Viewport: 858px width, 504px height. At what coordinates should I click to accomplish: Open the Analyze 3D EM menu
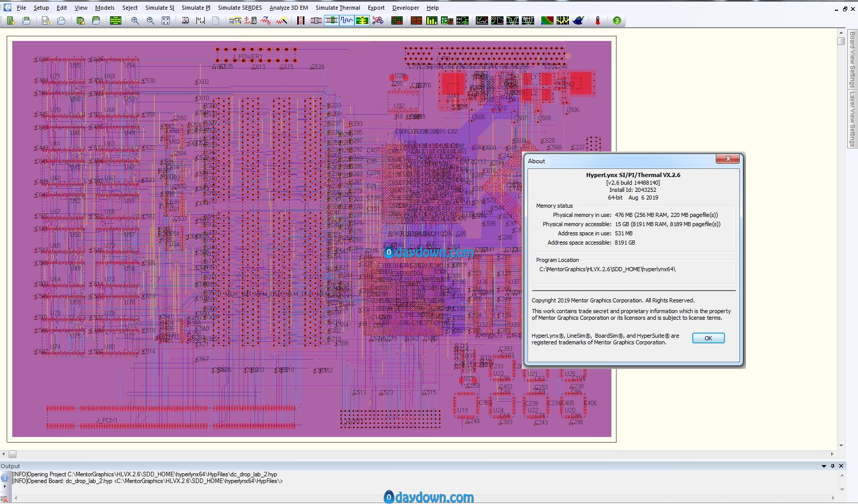coord(289,8)
